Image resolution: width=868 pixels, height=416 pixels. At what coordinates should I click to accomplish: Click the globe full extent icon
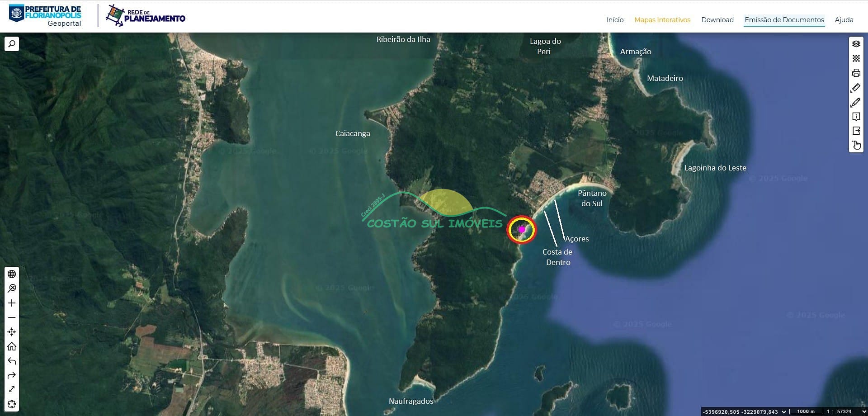click(x=12, y=274)
